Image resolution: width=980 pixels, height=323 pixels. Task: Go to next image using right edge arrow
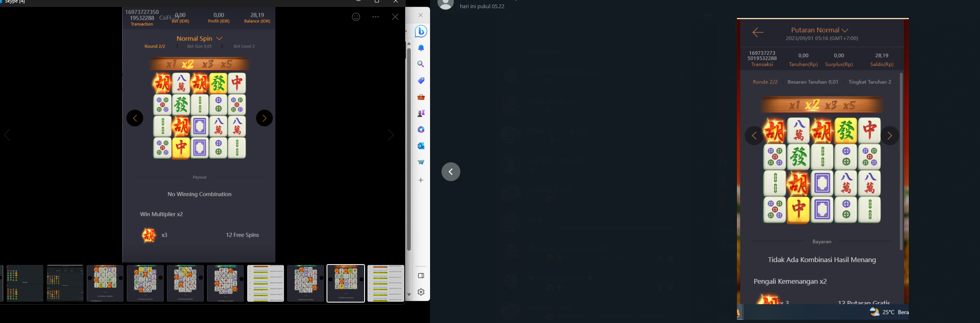click(x=391, y=135)
